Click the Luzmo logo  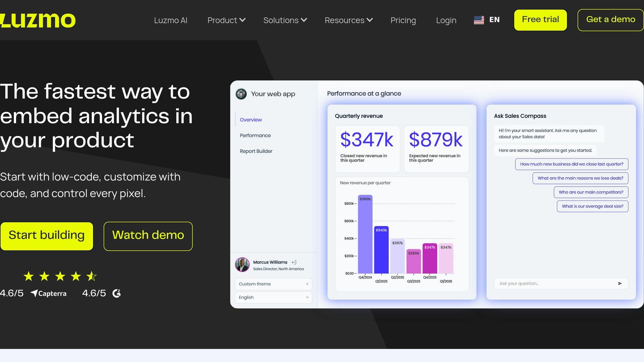click(38, 20)
